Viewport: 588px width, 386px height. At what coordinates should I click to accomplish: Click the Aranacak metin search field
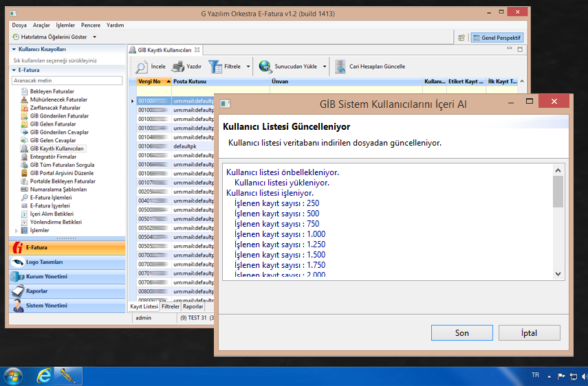pos(67,80)
